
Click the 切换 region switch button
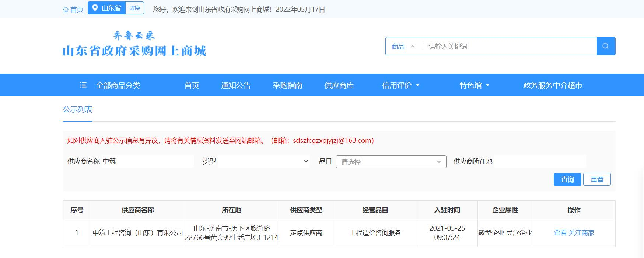(134, 8)
